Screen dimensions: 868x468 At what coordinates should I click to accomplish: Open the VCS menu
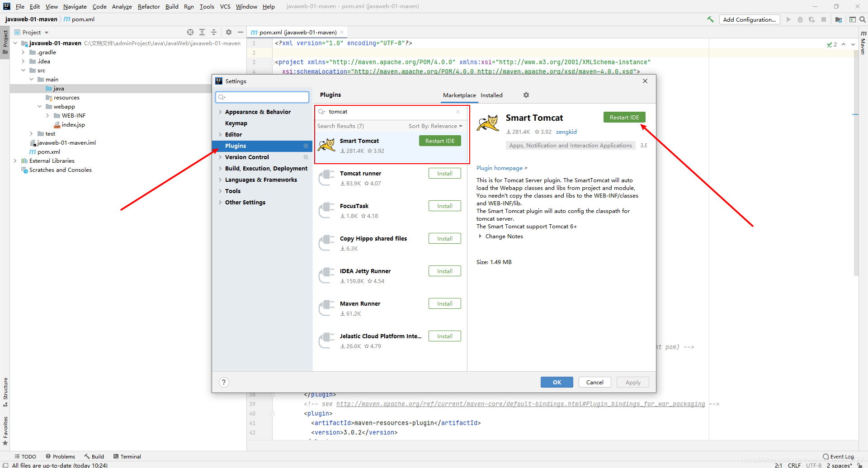click(x=225, y=6)
